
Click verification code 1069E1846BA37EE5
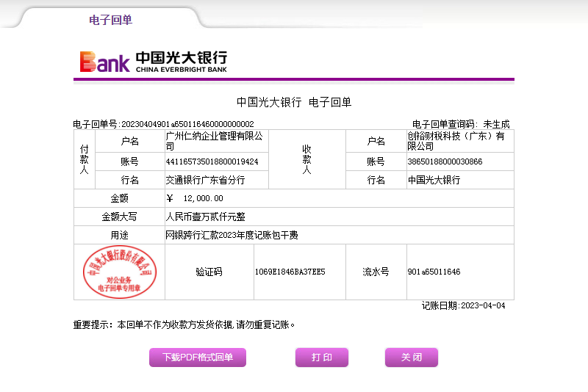pyautogui.click(x=290, y=272)
